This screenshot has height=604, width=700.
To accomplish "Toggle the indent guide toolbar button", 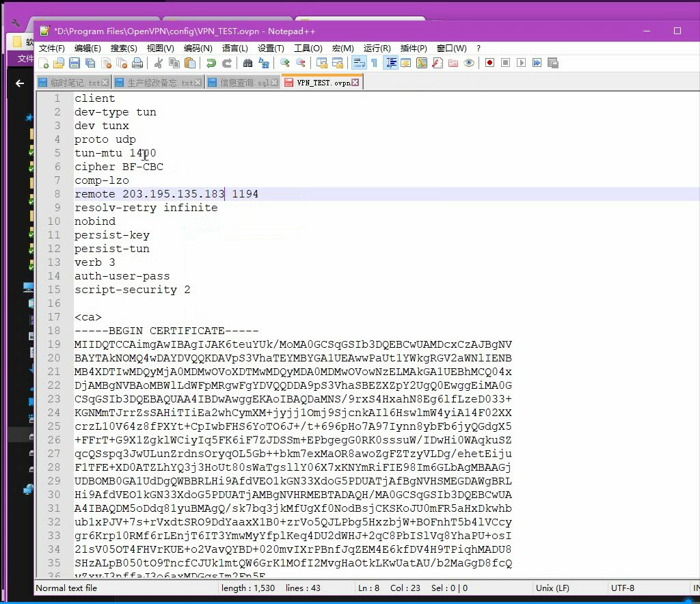I will click(391, 63).
